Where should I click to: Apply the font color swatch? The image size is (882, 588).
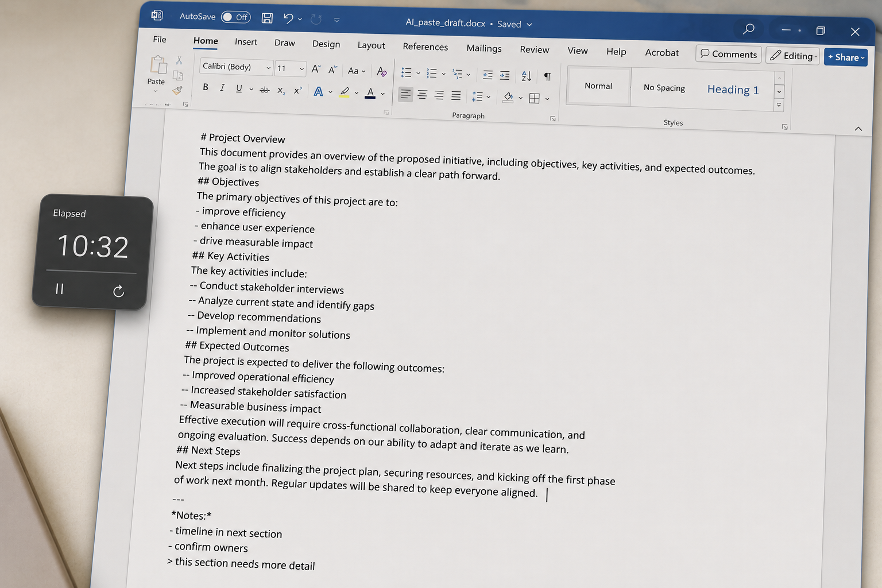pyautogui.click(x=370, y=93)
